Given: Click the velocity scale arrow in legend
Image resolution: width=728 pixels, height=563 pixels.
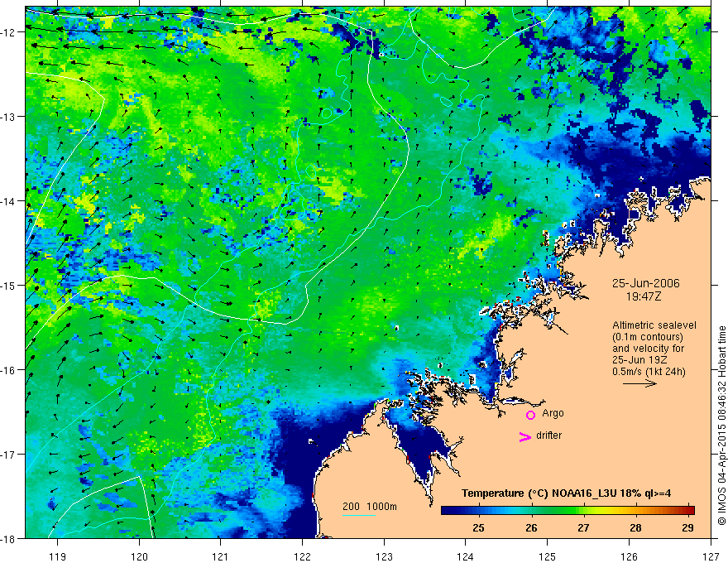Looking at the screenshot, I should click(x=639, y=383).
